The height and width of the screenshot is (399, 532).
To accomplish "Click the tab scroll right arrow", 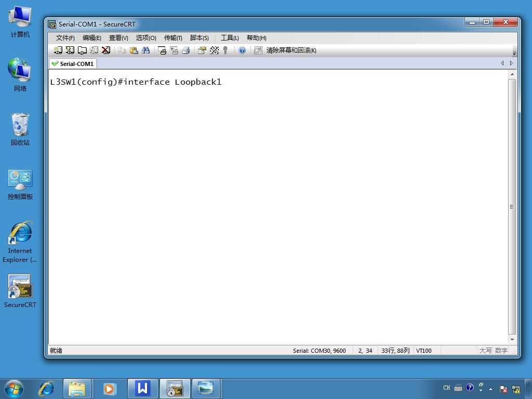I will point(511,63).
